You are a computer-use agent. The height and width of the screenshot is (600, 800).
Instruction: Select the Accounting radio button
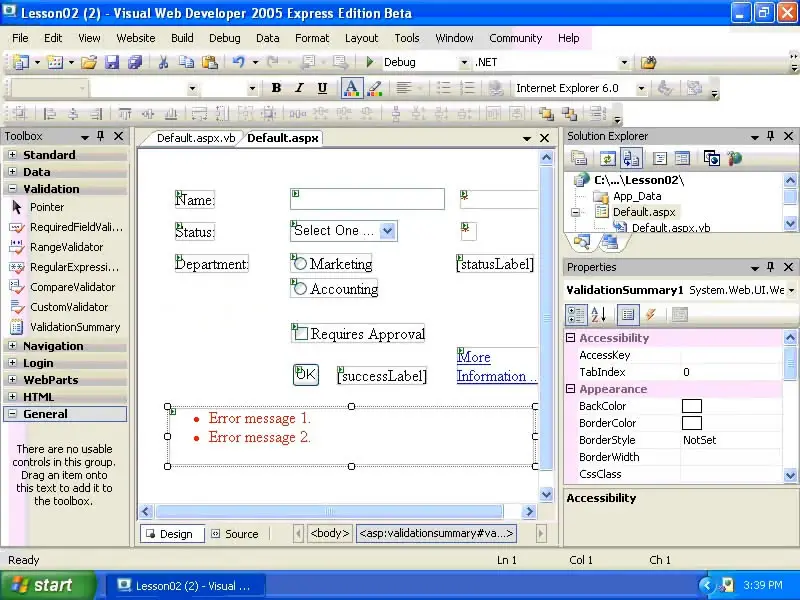(301, 289)
